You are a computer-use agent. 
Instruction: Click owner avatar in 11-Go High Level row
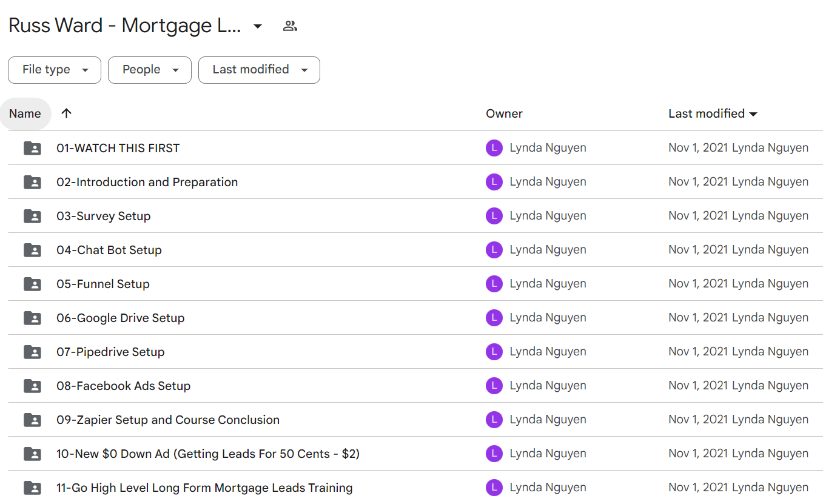[x=494, y=488]
